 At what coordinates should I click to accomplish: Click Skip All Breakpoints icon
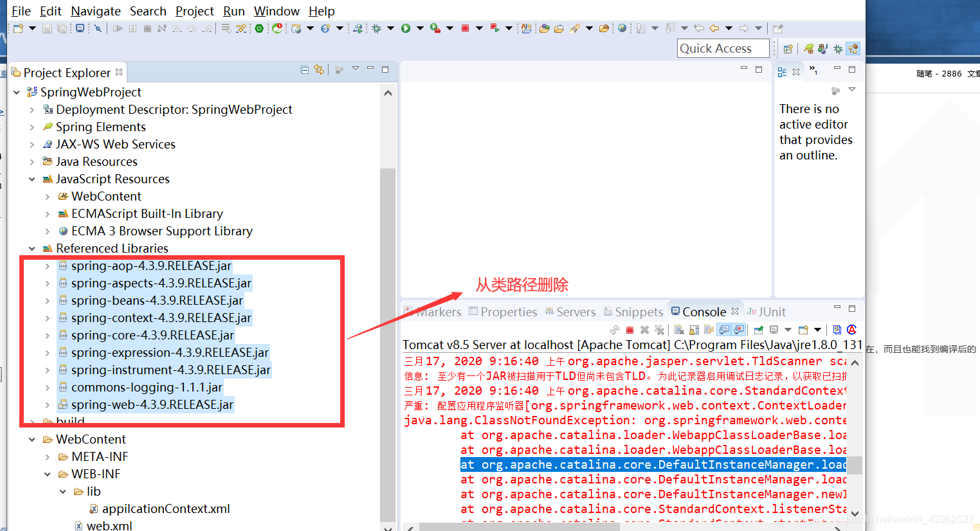pos(98,28)
